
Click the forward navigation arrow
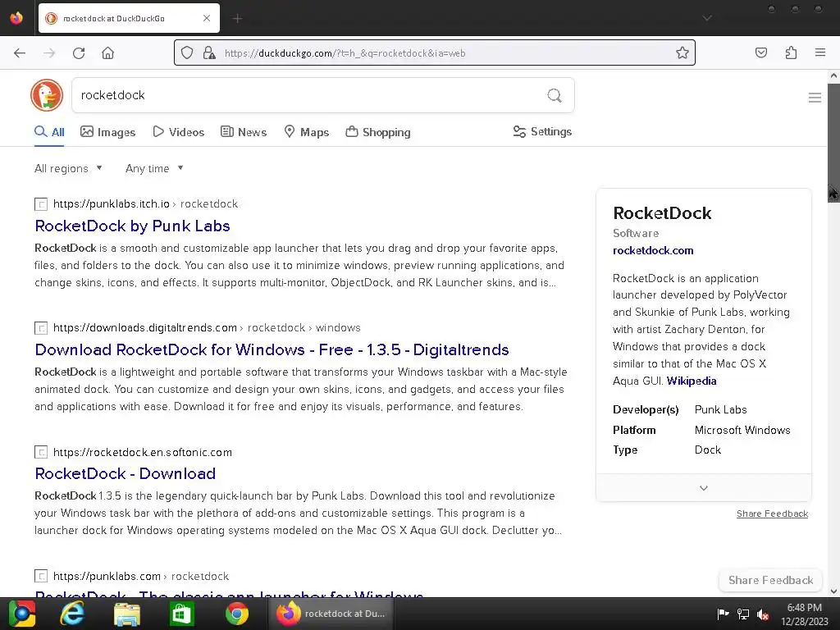click(49, 52)
